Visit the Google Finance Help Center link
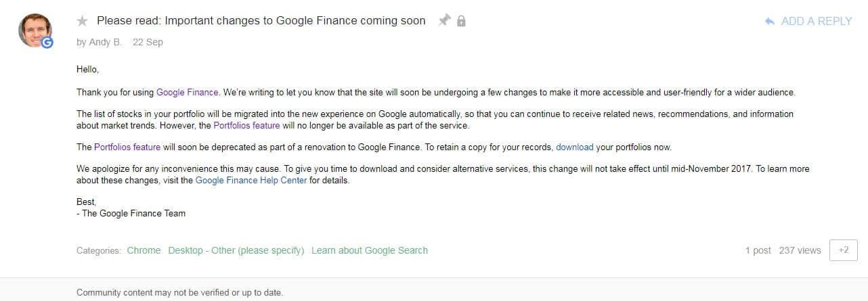The width and height of the screenshot is (868, 301). click(x=251, y=181)
